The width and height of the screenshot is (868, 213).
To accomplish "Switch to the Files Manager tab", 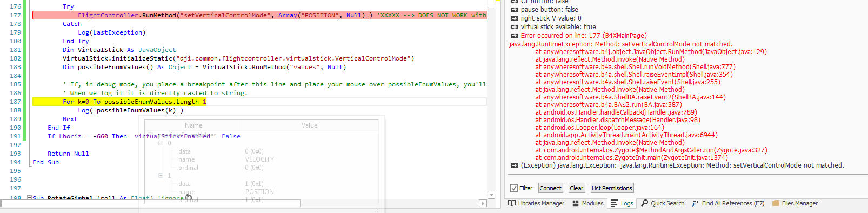I will point(794,203).
